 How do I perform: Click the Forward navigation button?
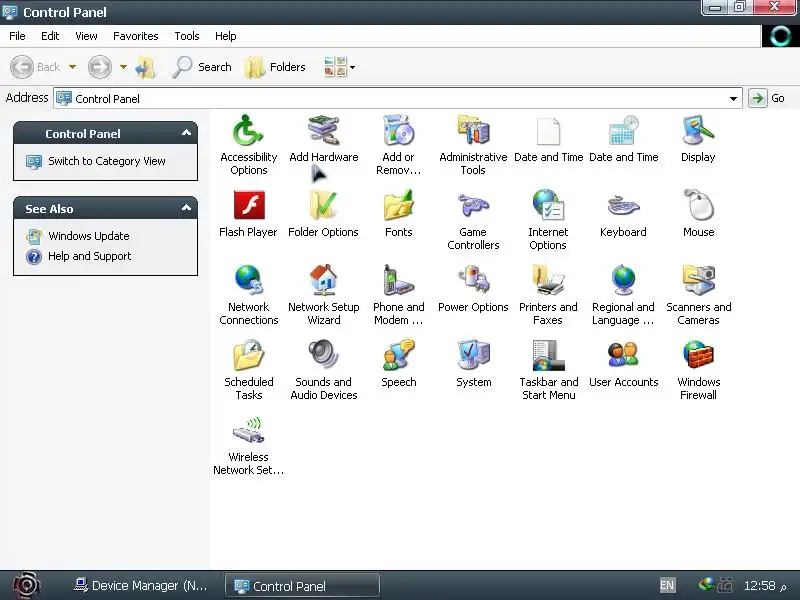[x=99, y=67]
